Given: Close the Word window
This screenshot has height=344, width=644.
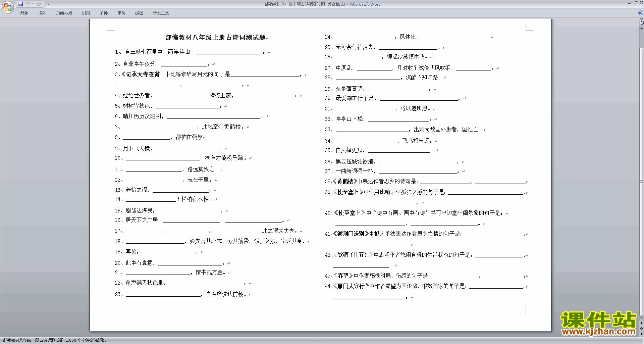Looking at the screenshot, I should pos(641,3).
